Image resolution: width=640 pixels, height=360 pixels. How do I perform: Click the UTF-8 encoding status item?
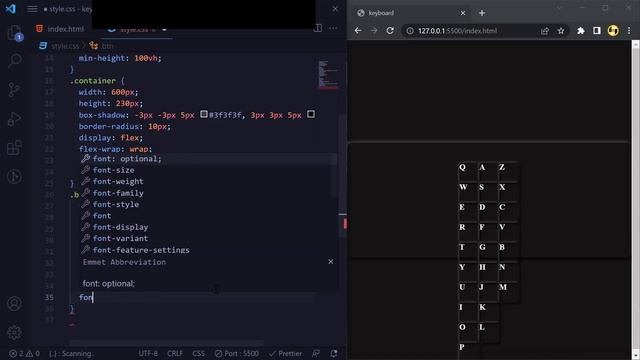coord(148,353)
